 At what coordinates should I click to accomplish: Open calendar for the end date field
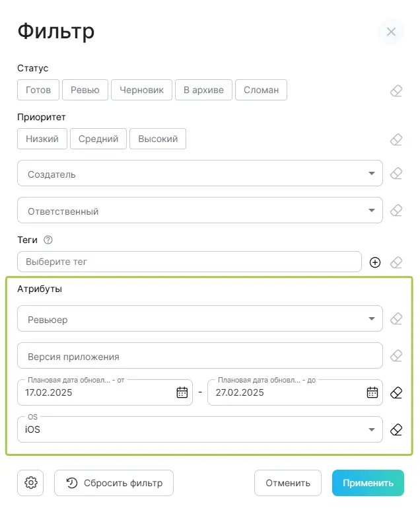click(372, 392)
